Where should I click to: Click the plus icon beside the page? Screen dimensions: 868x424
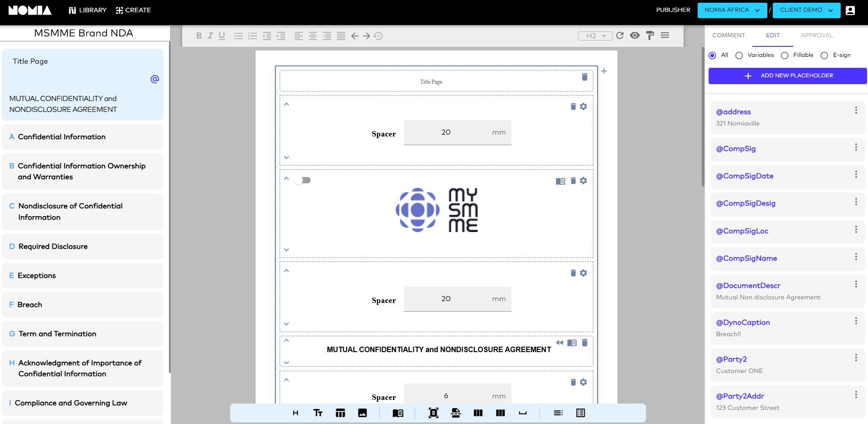point(604,71)
